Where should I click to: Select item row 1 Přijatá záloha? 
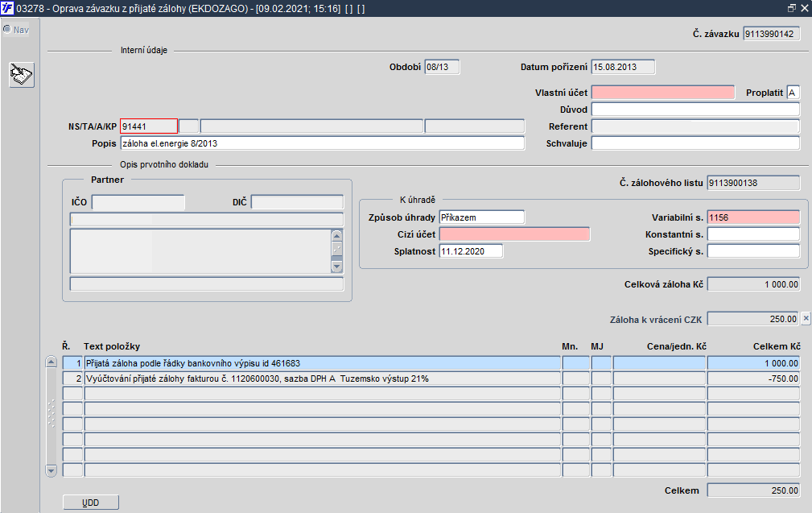tap(431, 363)
